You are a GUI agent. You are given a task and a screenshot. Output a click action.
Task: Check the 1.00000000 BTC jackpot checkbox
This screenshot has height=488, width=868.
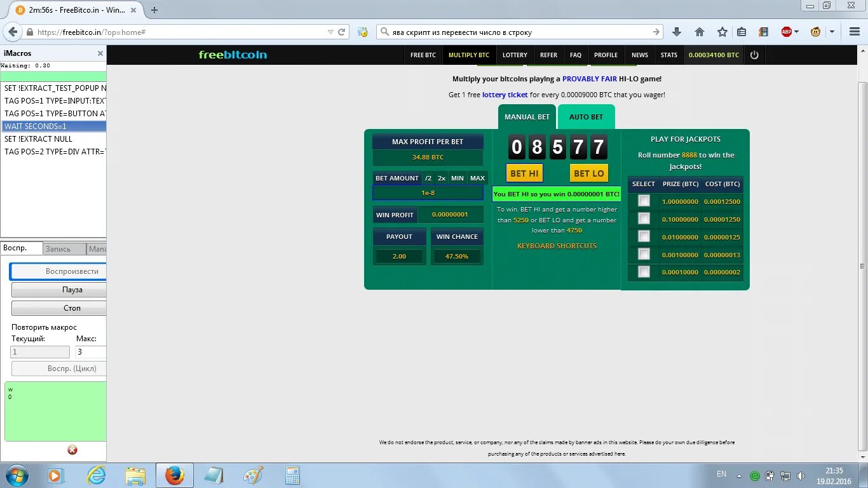(x=644, y=201)
